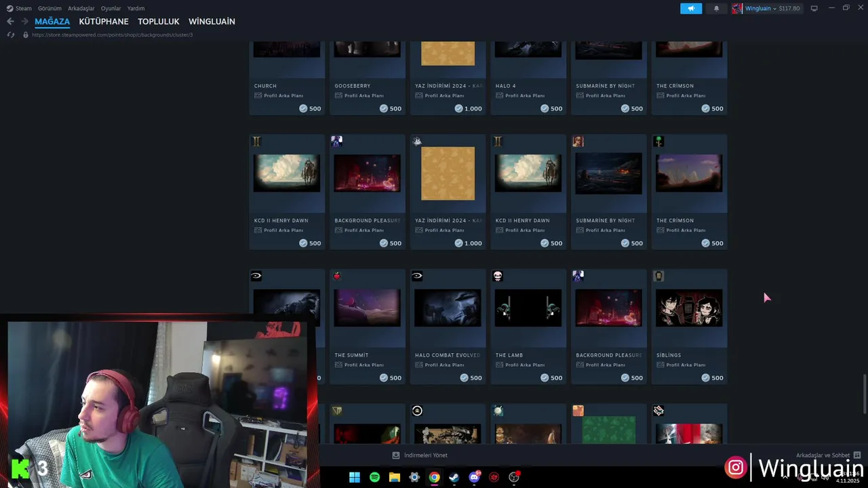Select The Summit background thumbnail
This screenshot has height=488, width=868.
coord(367,308)
